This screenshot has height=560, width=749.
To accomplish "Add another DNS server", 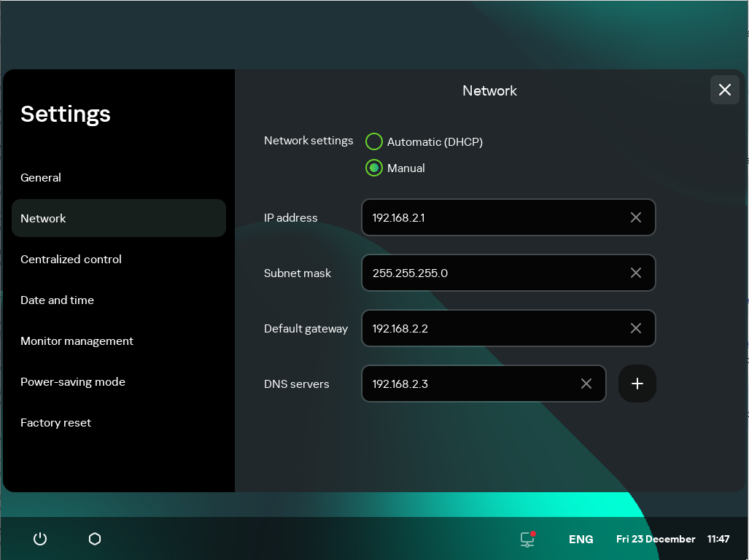I will 637,384.
